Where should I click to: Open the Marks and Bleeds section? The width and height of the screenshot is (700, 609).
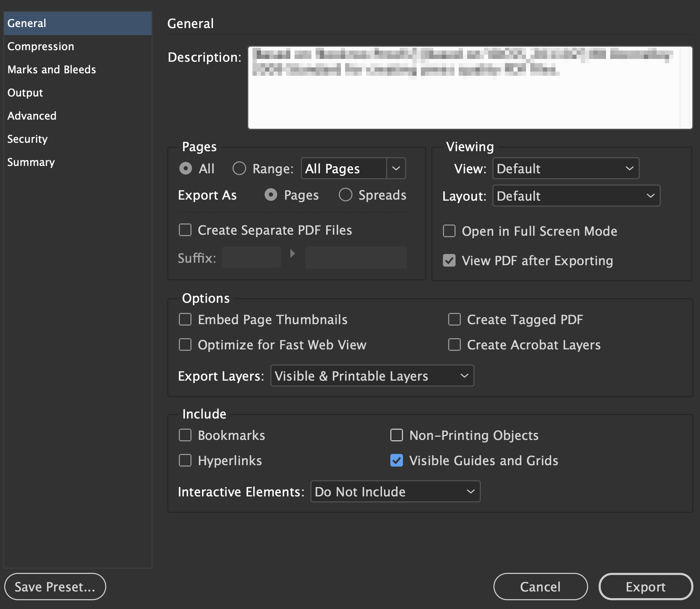pyautogui.click(x=51, y=69)
